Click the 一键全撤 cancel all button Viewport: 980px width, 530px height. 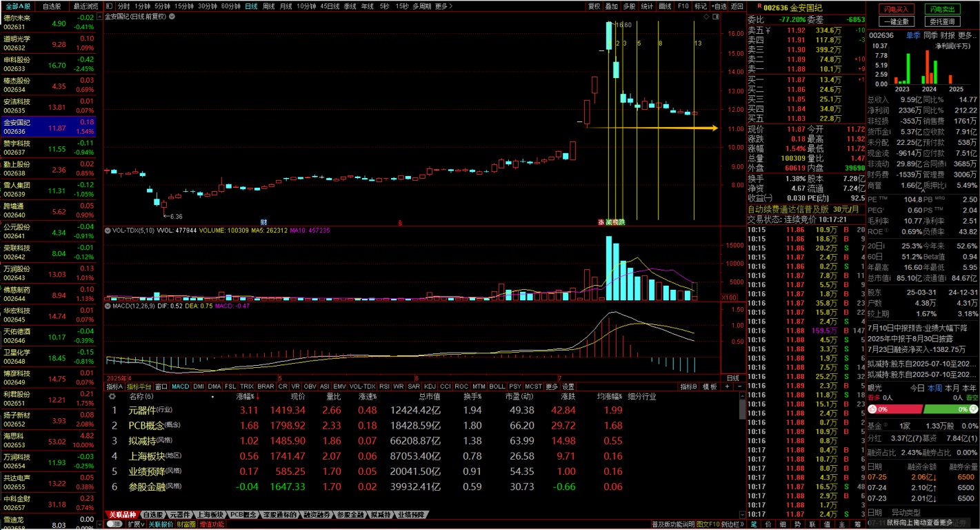coord(896,21)
